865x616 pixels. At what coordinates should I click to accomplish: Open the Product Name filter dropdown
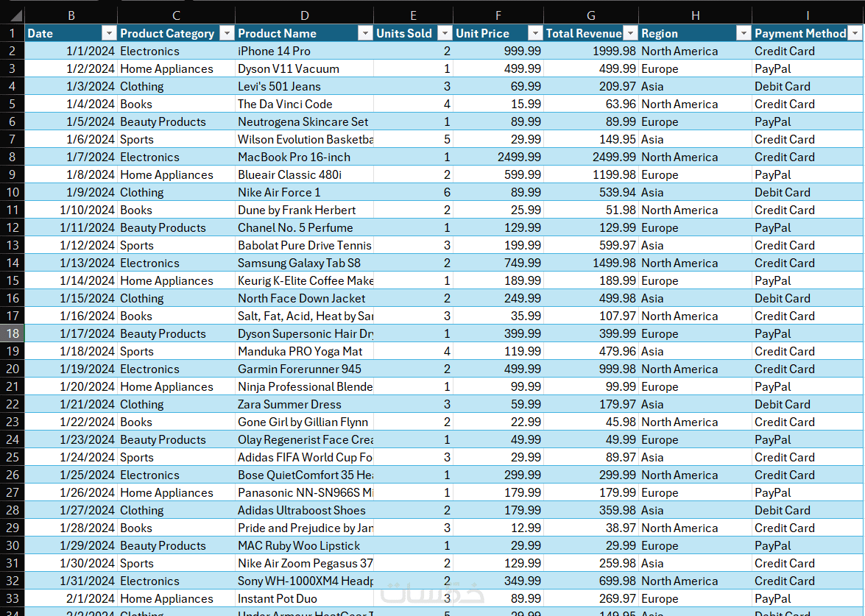(x=365, y=34)
